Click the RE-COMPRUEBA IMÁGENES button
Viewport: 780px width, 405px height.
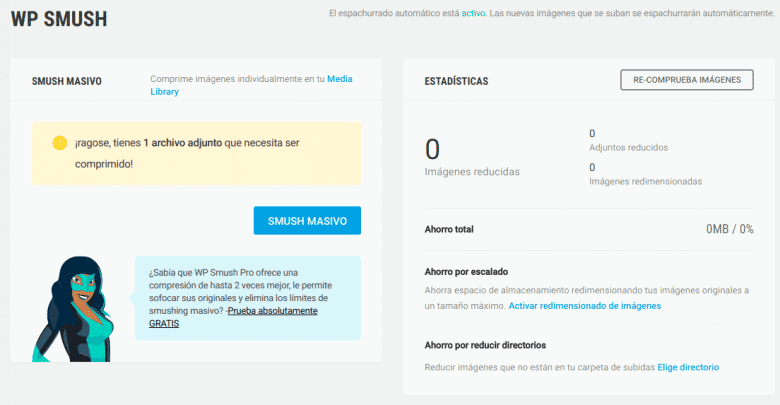click(686, 80)
